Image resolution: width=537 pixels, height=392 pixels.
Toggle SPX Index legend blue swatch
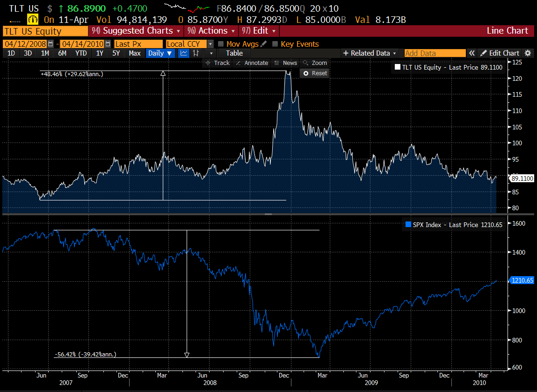(x=408, y=224)
